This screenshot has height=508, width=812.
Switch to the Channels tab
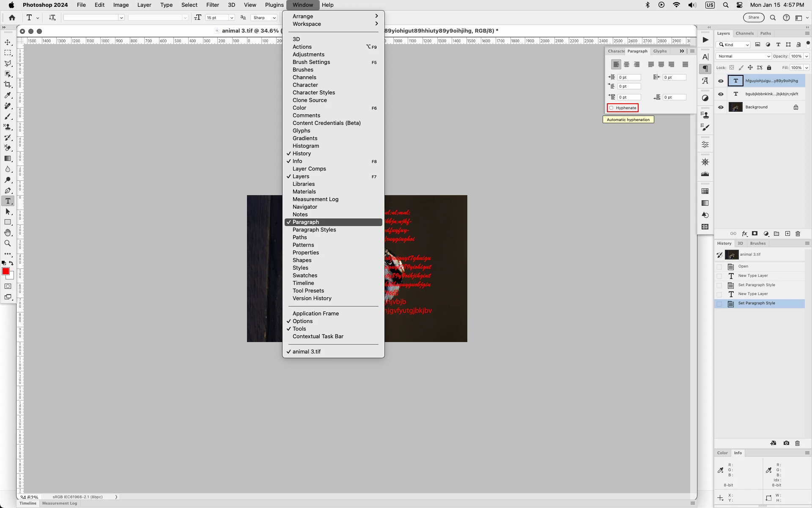coord(744,33)
